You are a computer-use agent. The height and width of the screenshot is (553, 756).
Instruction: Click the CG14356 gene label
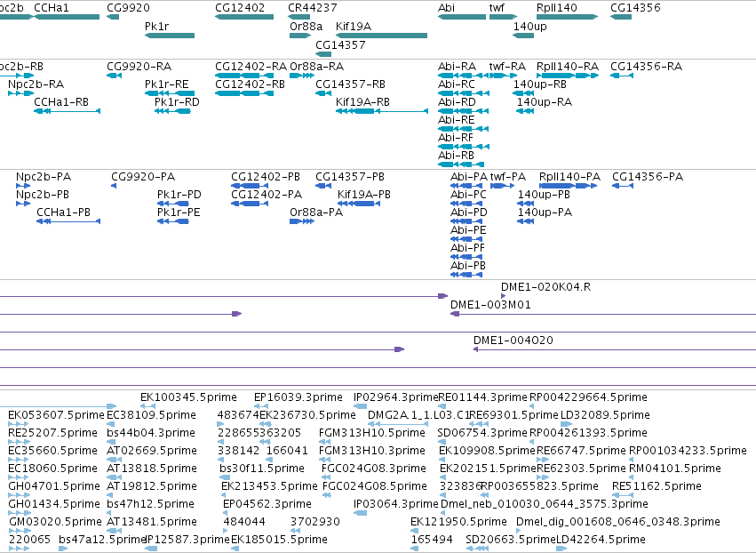[x=635, y=8]
